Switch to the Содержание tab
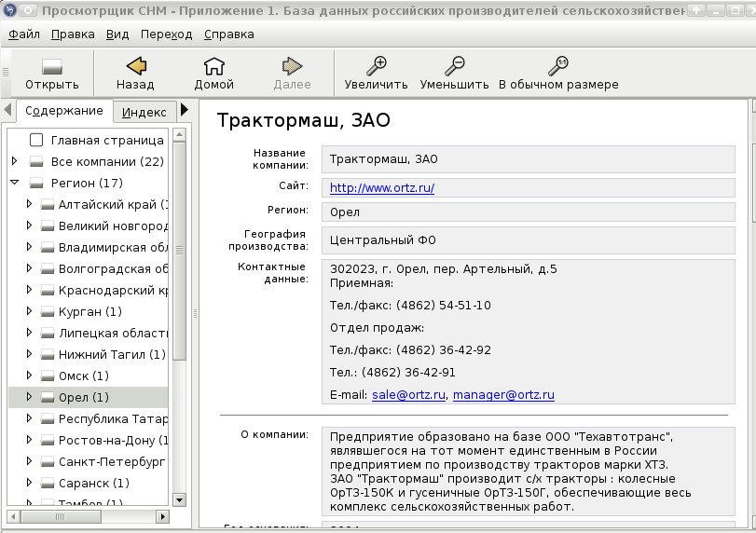 (x=64, y=111)
